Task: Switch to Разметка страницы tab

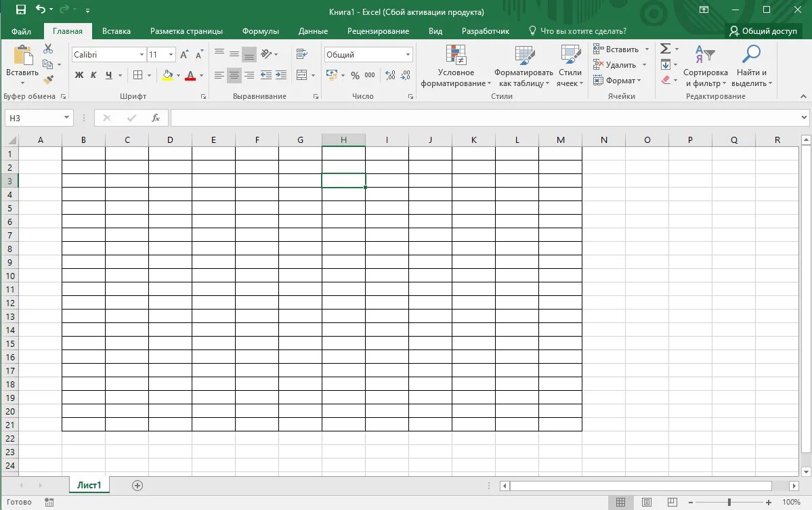Action: tap(186, 31)
